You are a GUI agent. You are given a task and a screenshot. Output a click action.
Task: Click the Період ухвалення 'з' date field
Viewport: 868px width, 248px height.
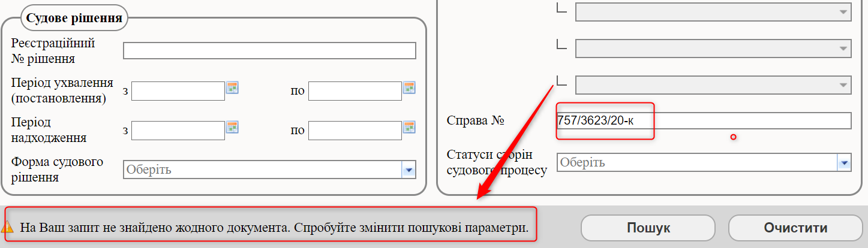pos(178,91)
